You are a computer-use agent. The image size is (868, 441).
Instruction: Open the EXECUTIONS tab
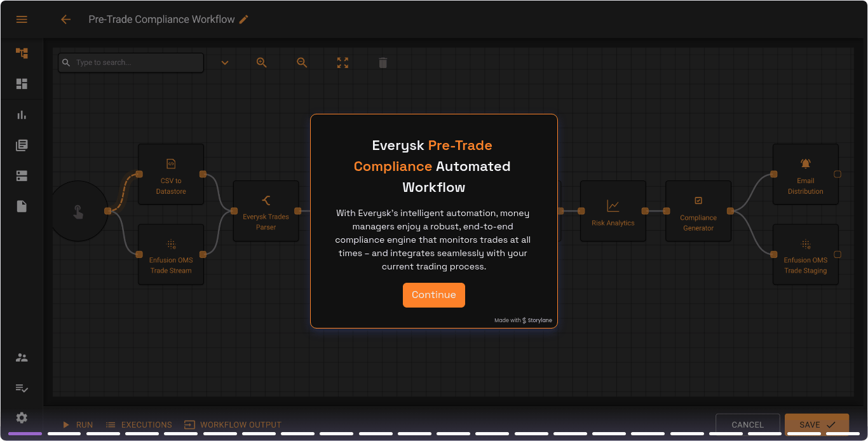(139, 424)
